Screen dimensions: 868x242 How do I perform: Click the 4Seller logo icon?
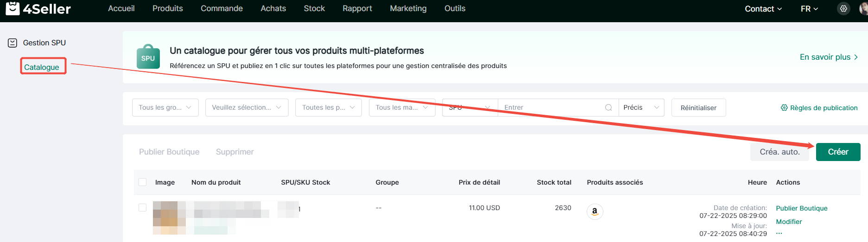(x=13, y=8)
